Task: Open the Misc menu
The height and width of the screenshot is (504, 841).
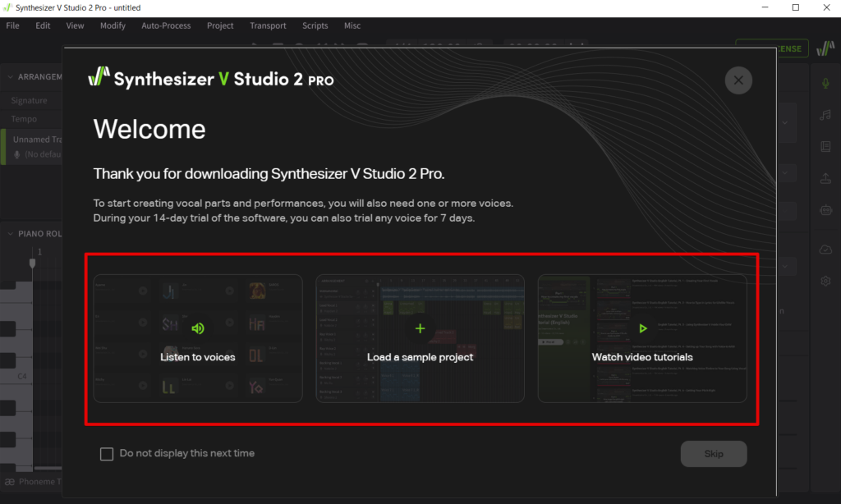Action: pyautogui.click(x=352, y=25)
